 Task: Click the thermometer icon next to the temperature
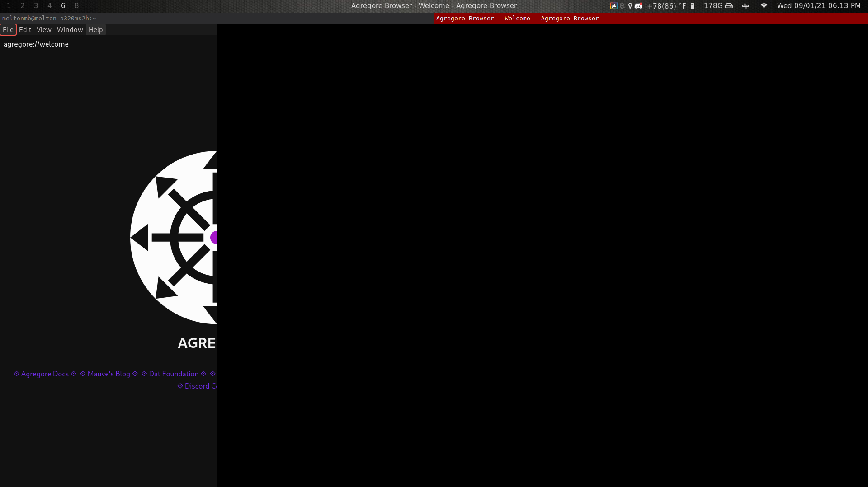[693, 6]
